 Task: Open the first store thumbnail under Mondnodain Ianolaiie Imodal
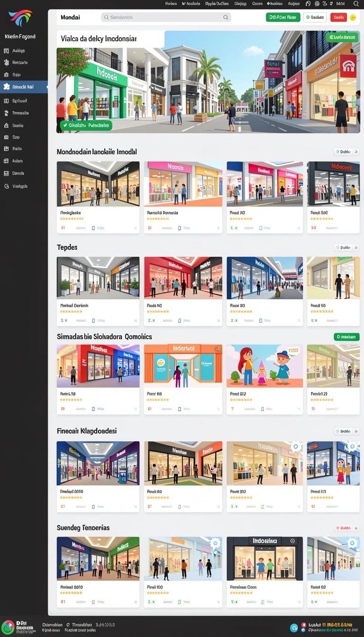[x=98, y=184]
